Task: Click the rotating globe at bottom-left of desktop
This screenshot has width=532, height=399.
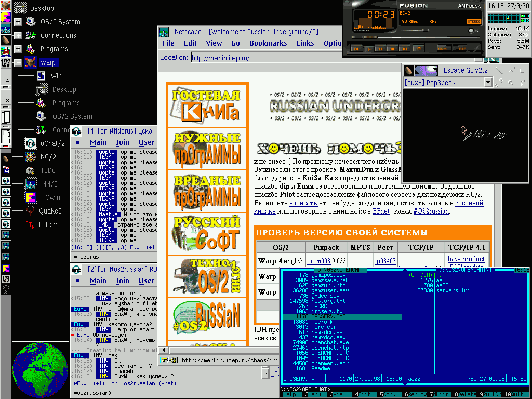Action: (40, 370)
